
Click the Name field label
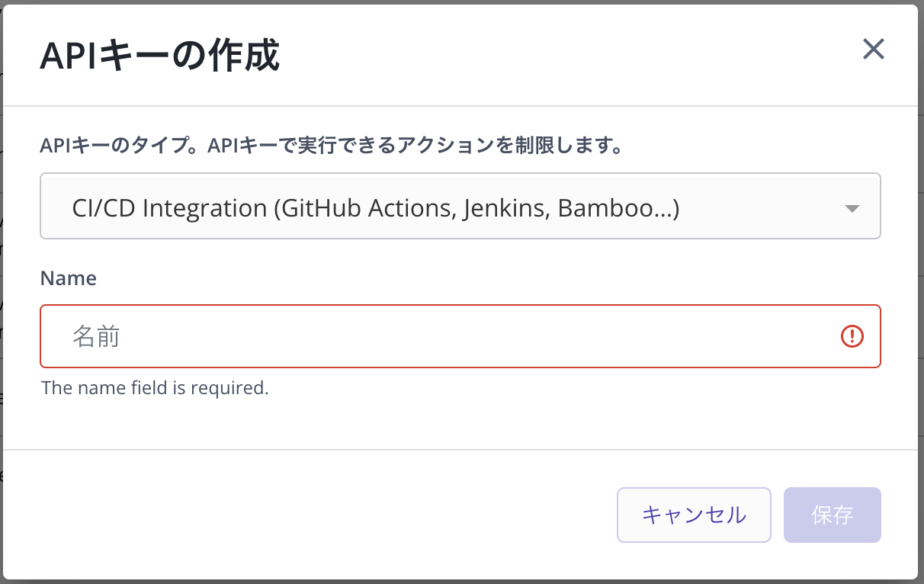coord(68,278)
